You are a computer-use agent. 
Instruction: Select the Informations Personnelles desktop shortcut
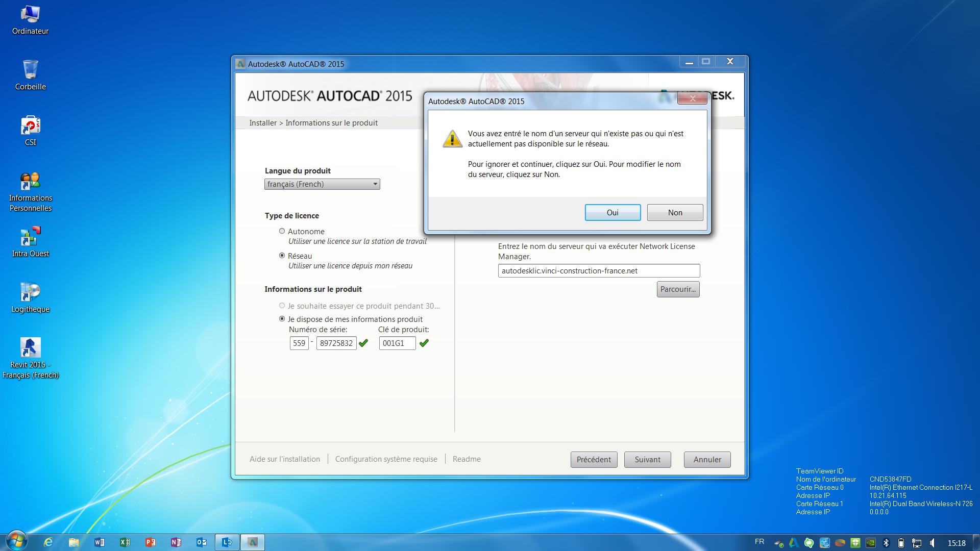pos(30,192)
